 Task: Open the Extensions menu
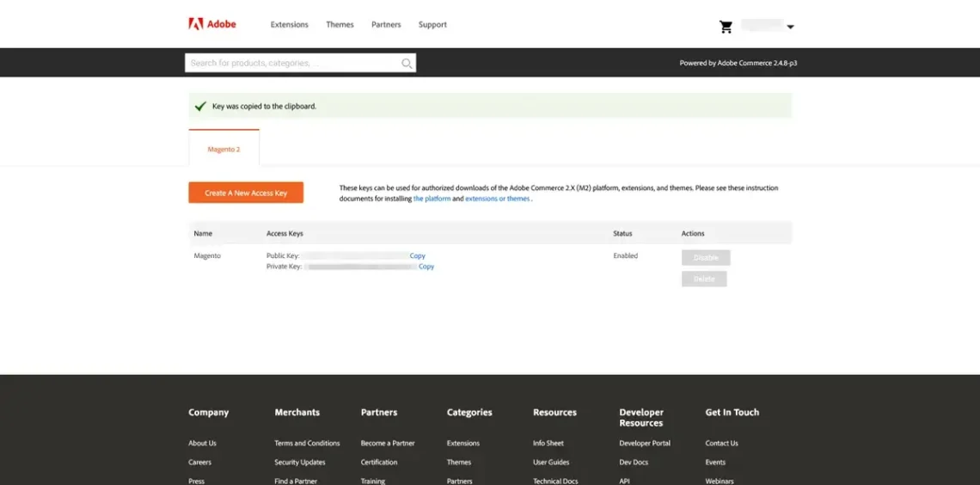click(x=290, y=24)
